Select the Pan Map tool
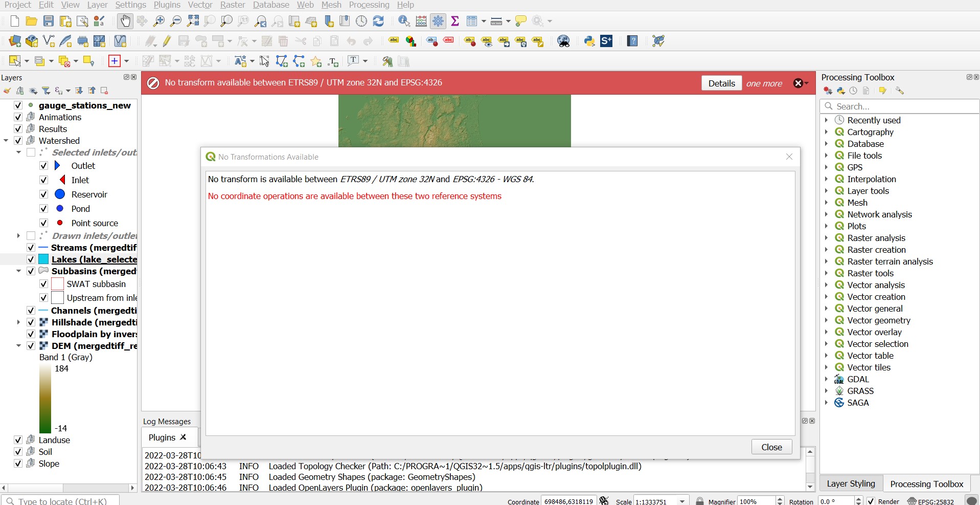 pyautogui.click(x=125, y=21)
